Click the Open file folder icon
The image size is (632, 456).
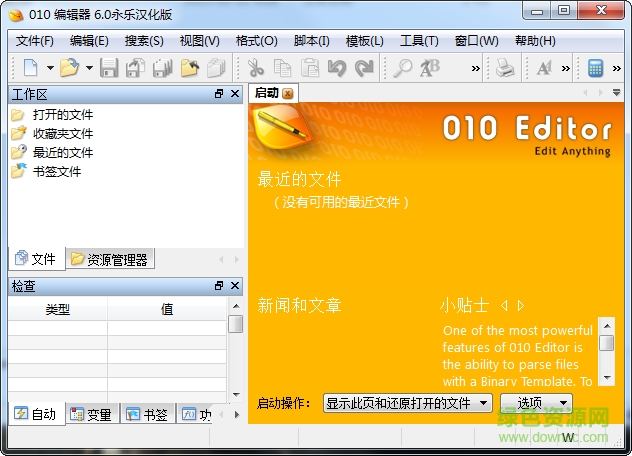tap(69, 68)
